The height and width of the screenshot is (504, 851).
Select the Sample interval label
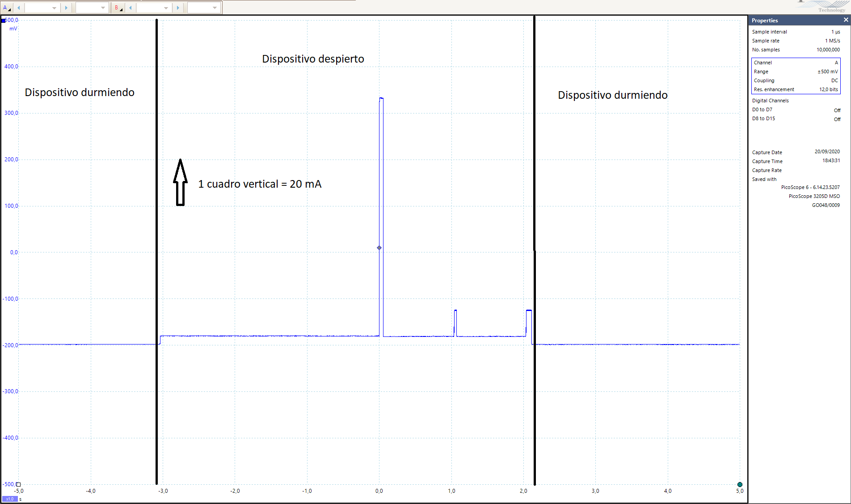[769, 32]
